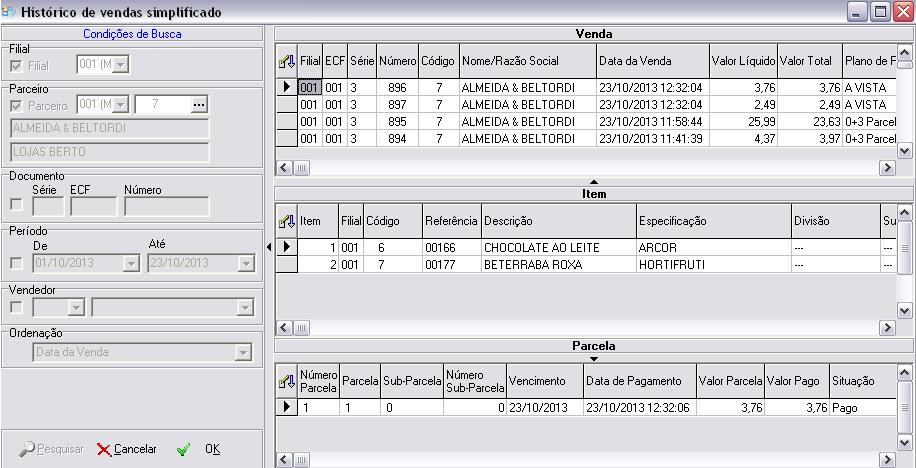Image resolution: width=916 pixels, height=468 pixels.
Task: Click Especificação column header in Item grid
Action: click(x=713, y=221)
